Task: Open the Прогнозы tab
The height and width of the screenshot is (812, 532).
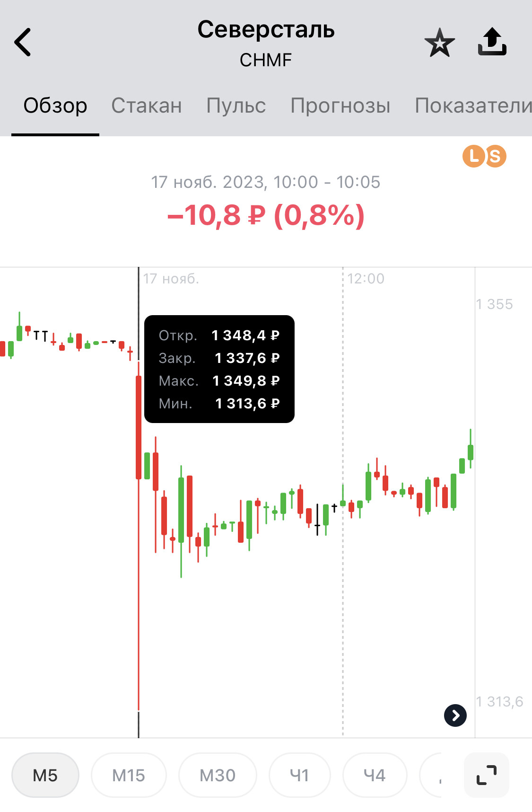Action: 340,106
